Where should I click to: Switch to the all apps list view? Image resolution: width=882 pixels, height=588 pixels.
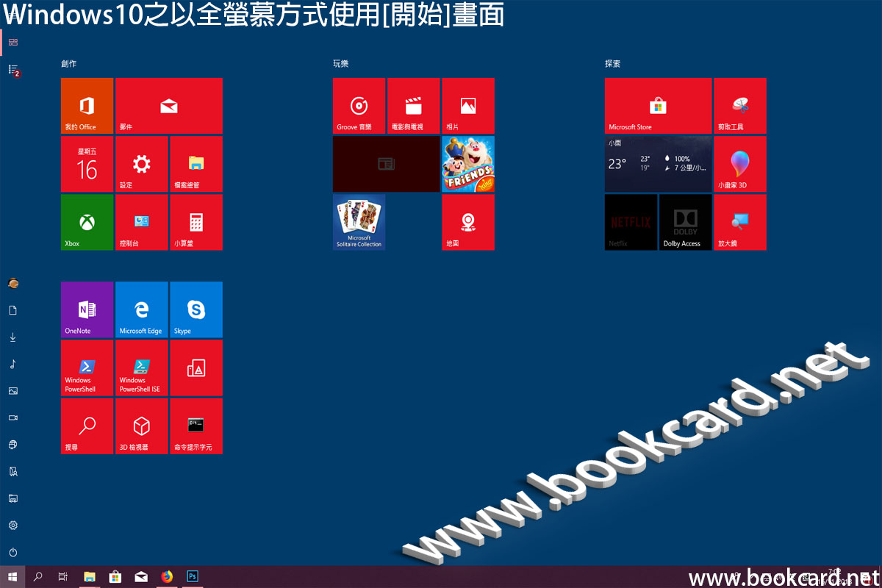click(12, 69)
